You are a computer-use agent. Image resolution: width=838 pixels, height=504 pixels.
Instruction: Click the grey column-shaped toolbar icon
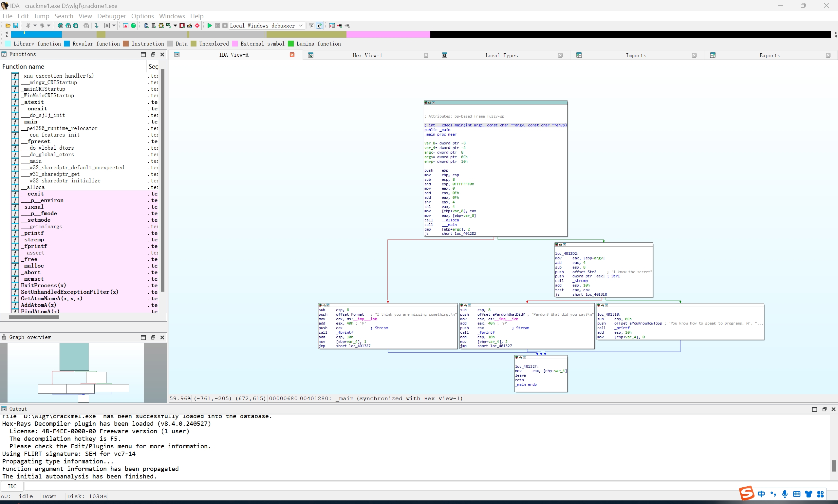(154, 26)
